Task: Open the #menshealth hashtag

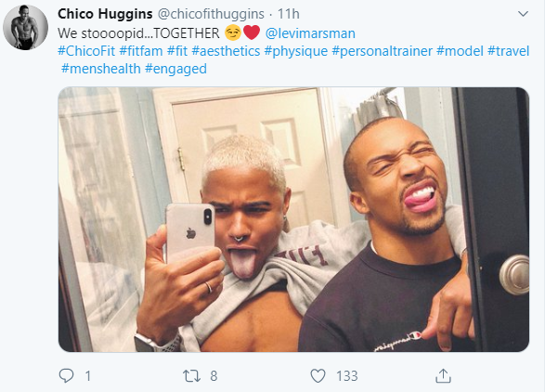Action: coord(101,69)
